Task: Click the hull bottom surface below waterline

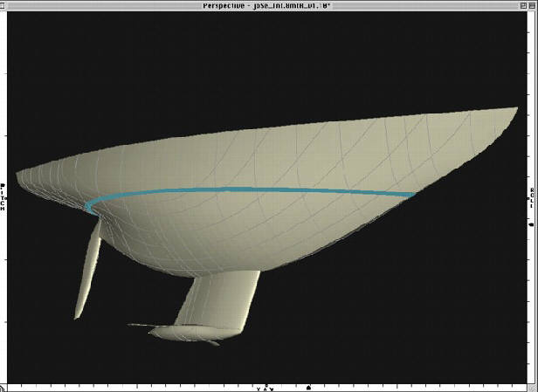Action: [218, 227]
